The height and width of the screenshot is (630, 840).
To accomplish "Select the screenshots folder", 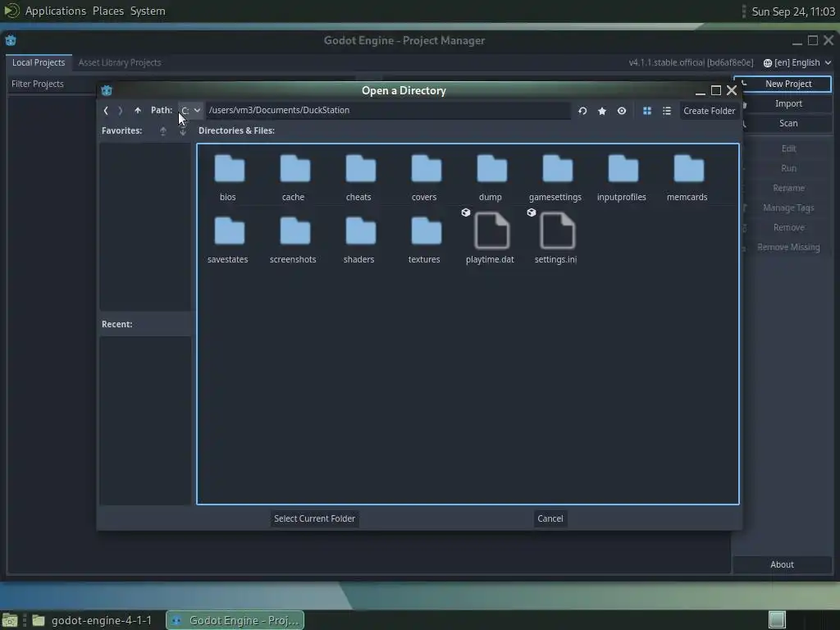I will click(x=294, y=240).
